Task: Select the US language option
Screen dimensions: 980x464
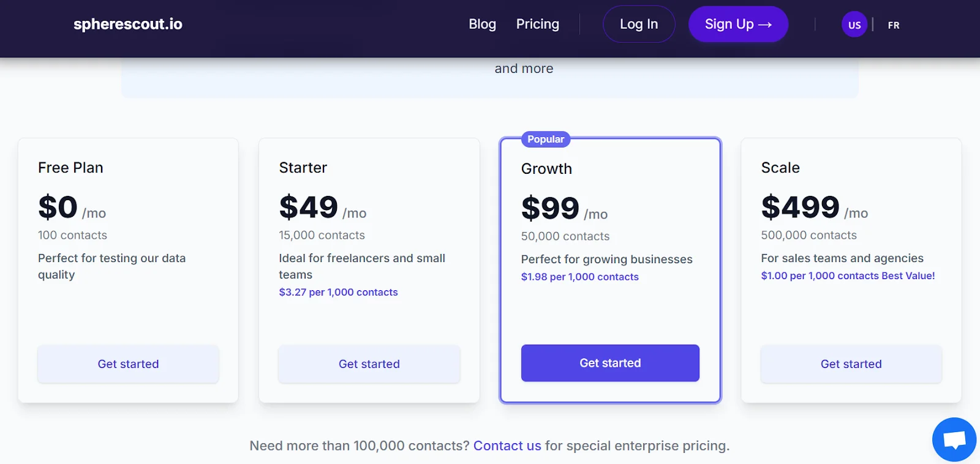Action: pyautogui.click(x=854, y=25)
